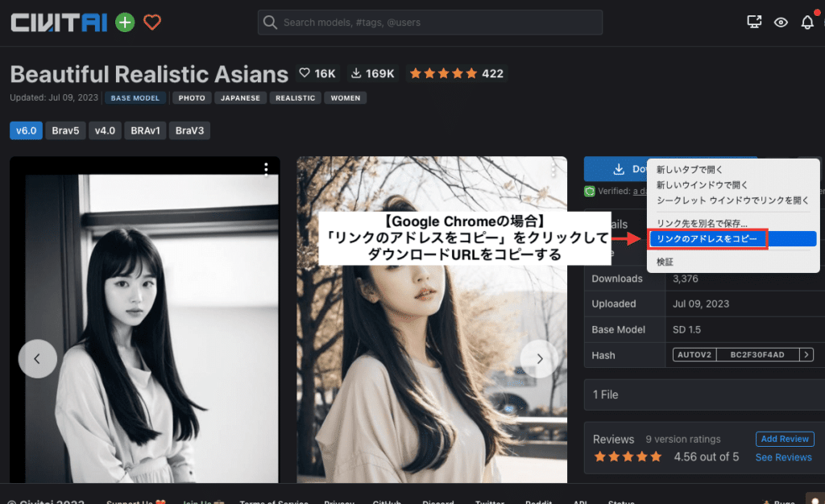The width and height of the screenshot is (825, 504).
Task: Click the Civitai Link monitor icon
Action: tap(754, 22)
